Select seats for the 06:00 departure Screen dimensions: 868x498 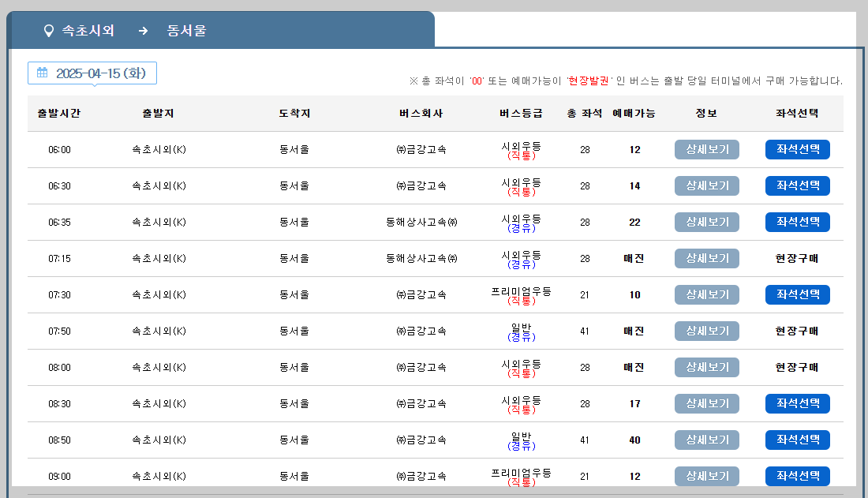coord(797,149)
